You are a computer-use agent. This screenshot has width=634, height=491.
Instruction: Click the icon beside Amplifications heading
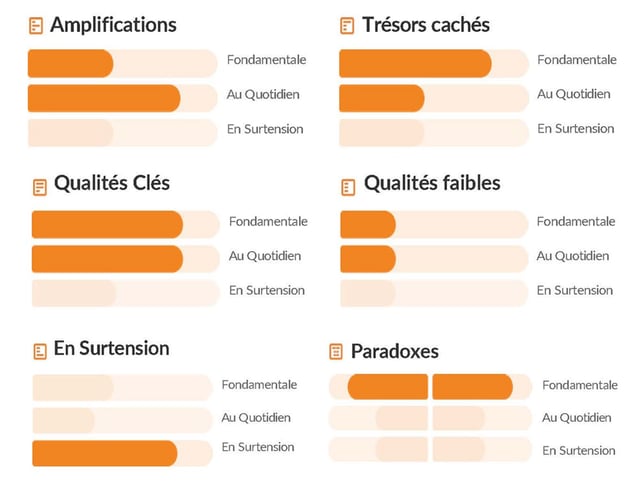pyautogui.click(x=36, y=26)
